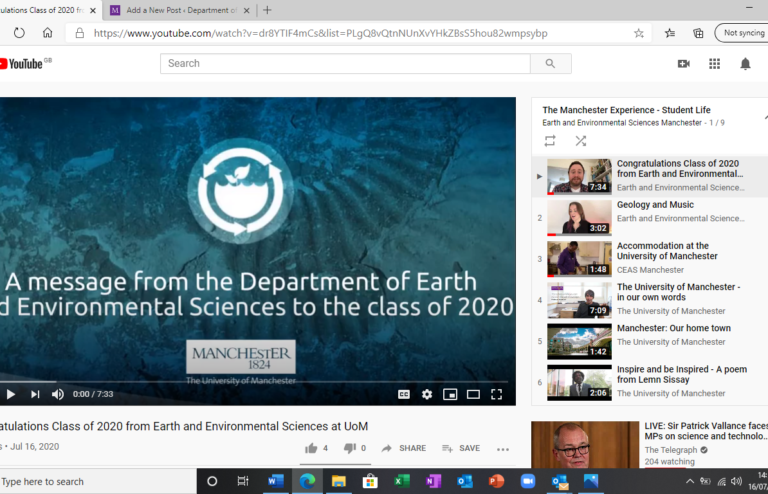Play Accommodation at the University of Manchester
768x494 pixels.
coord(650,259)
